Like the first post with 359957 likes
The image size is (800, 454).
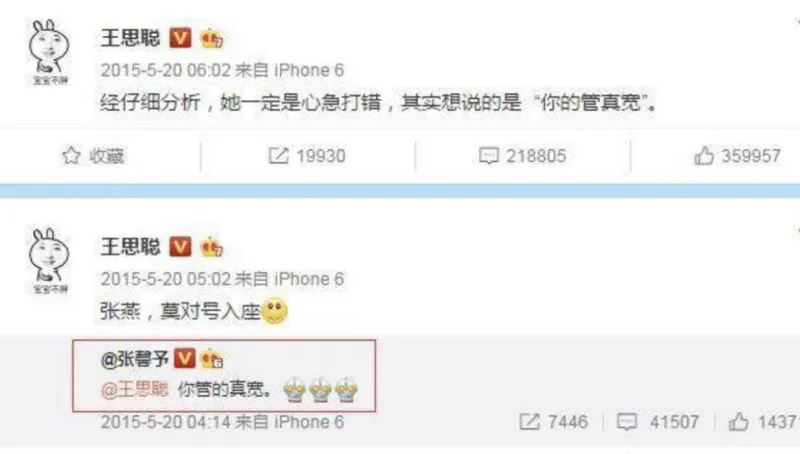coord(704,156)
